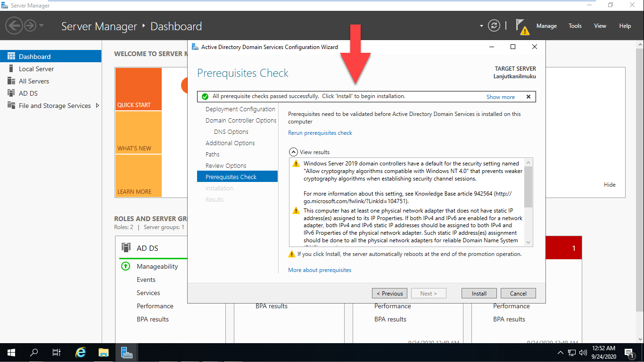
Task: Click the results scrollbar down arrow
Action: [528, 242]
